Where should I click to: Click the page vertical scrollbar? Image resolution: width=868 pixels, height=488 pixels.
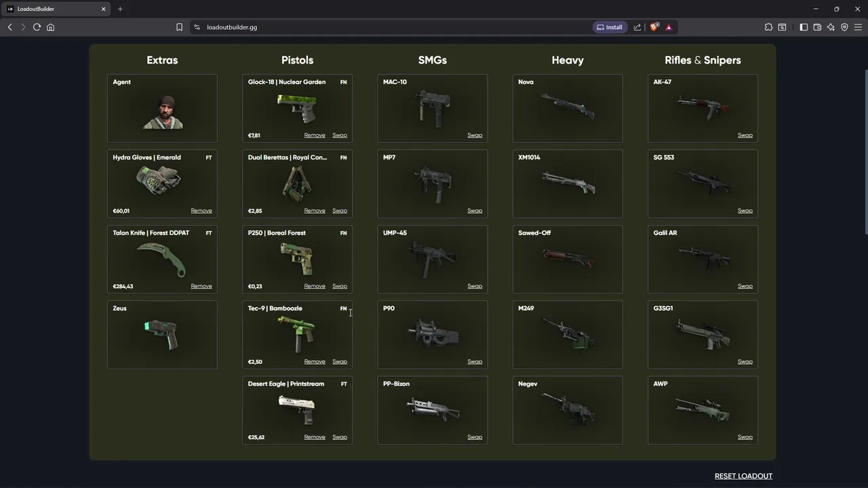pos(865,152)
